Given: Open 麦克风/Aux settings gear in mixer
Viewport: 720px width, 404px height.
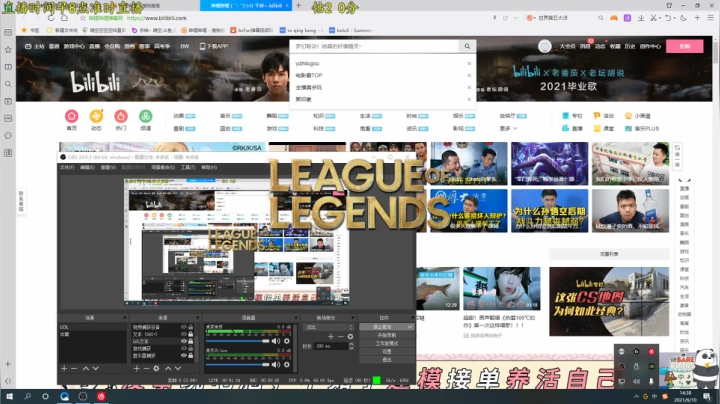Looking at the screenshot, I should [287, 365].
